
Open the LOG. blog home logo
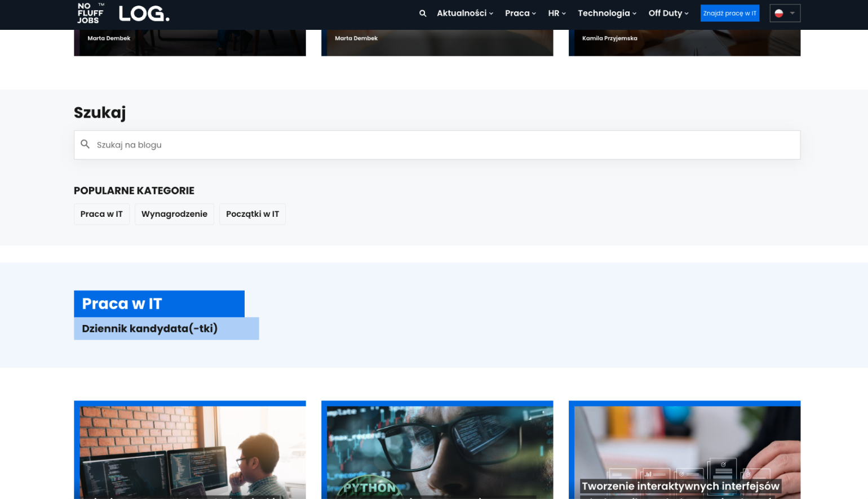click(144, 14)
